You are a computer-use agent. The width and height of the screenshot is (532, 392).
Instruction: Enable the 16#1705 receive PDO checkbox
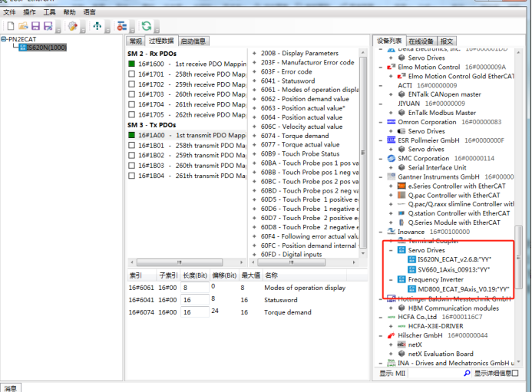131,114
